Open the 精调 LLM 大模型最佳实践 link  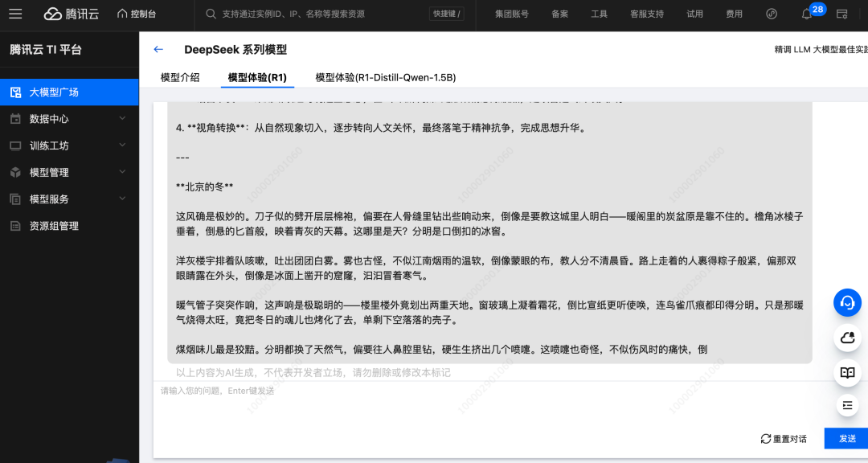(821, 49)
